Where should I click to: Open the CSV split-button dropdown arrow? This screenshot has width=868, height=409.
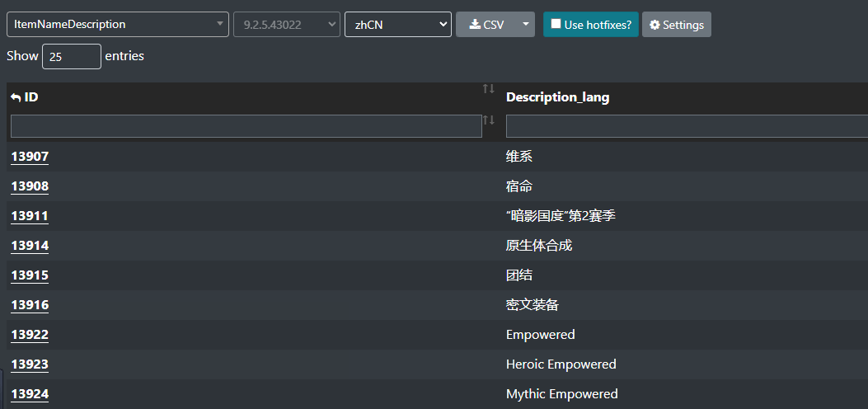tap(526, 25)
